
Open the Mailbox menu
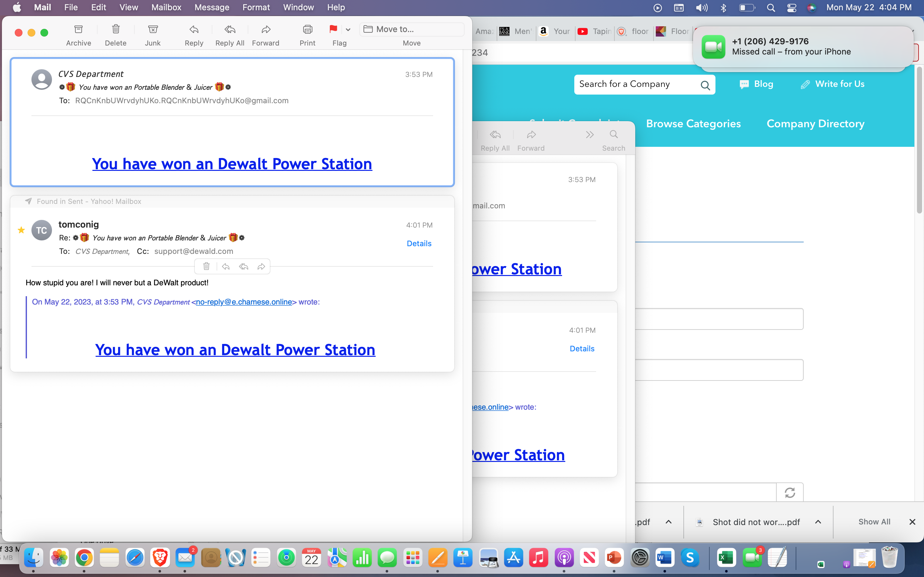(x=166, y=7)
